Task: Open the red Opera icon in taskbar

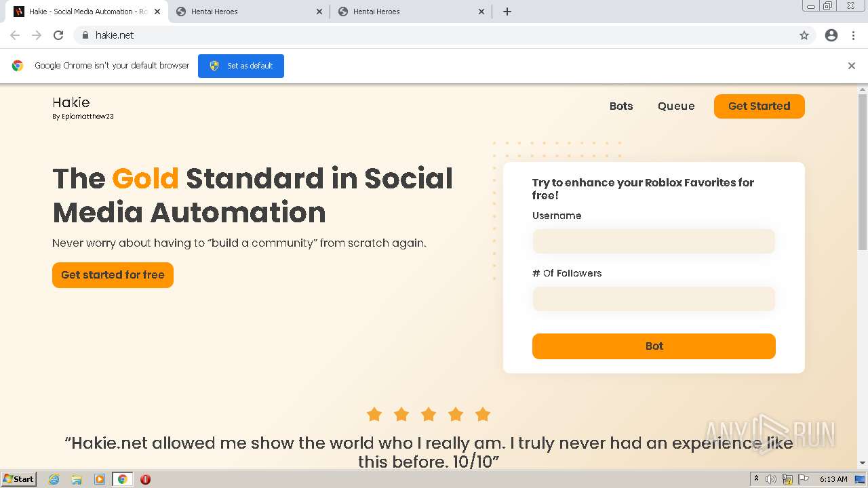Action: pyautogui.click(x=145, y=479)
